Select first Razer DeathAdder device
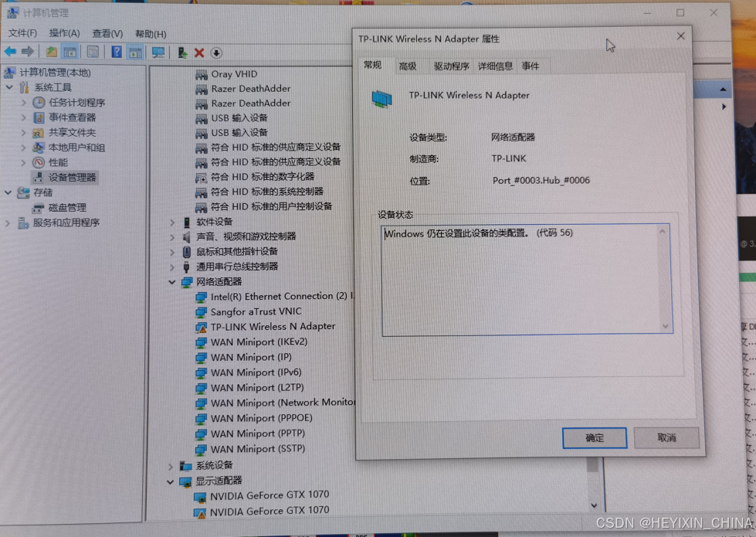Viewport: 756px width, 537px height. (x=251, y=89)
